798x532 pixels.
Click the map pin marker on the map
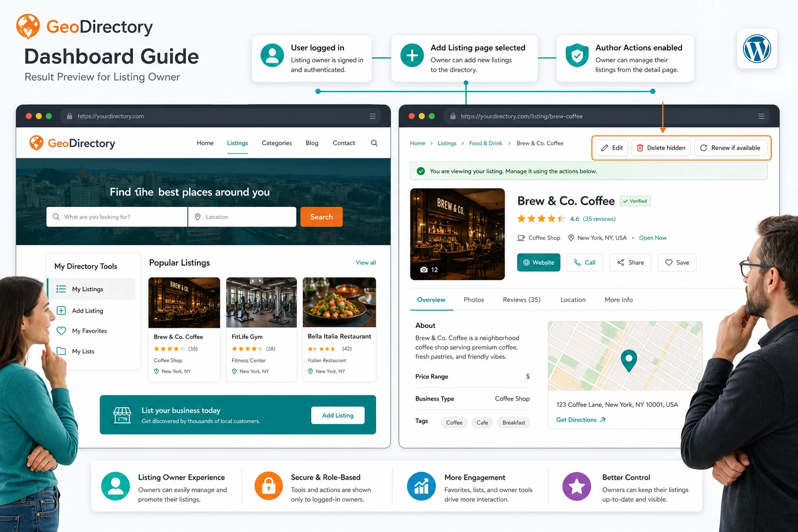(x=629, y=360)
